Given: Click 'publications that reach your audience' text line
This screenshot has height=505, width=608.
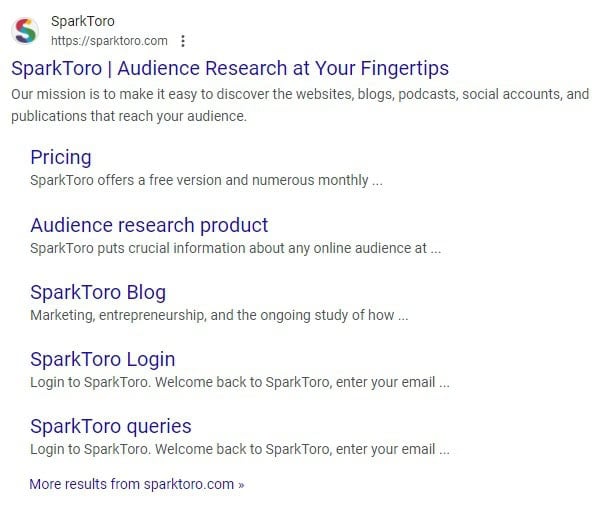Looking at the screenshot, I should (129, 116).
